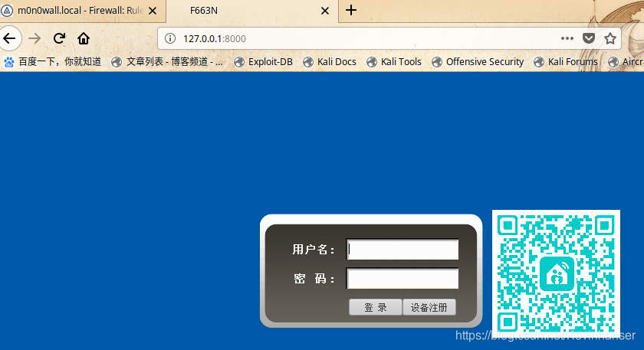Open the Kali Tools bookmark

click(394, 62)
